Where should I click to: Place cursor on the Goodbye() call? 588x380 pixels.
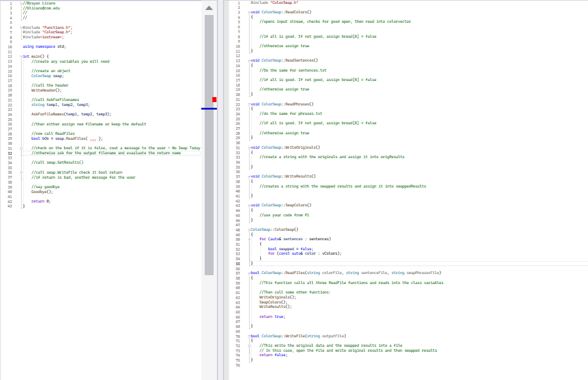pos(42,191)
